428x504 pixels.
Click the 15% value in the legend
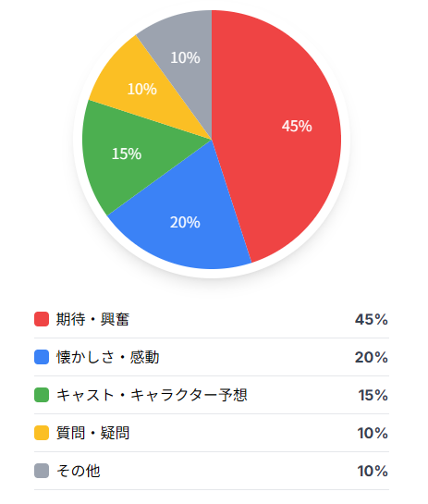[373, 396]
